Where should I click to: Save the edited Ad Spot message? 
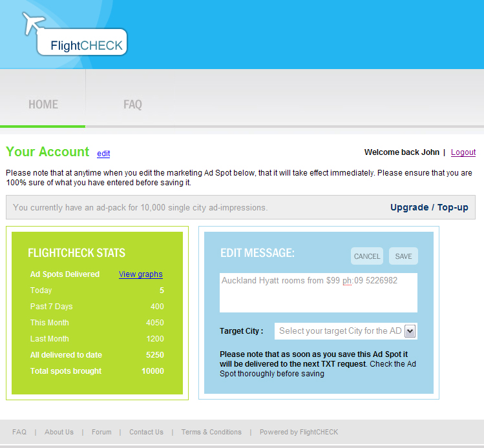point(403,256)
